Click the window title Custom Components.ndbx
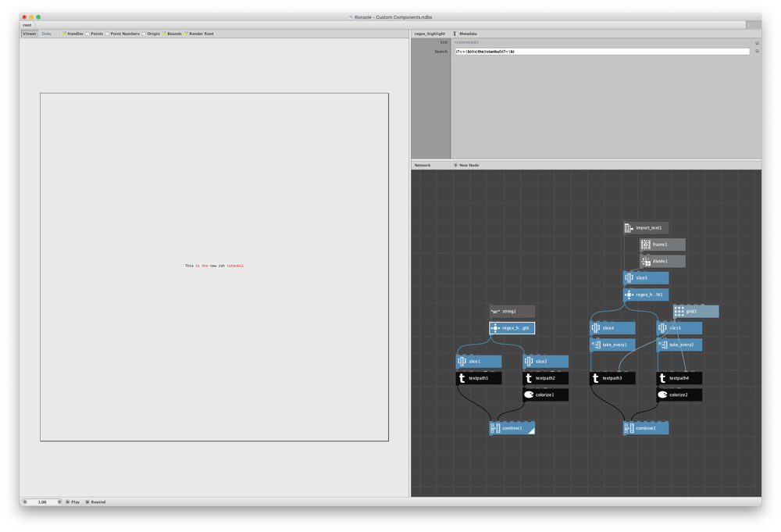This screenshot has width=781, height=532. point(393,17)
